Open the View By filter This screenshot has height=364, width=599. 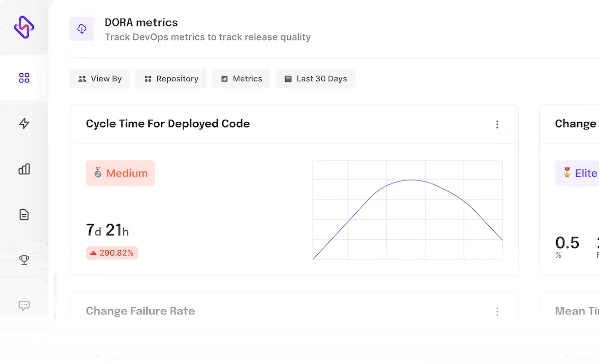(100, 79)
